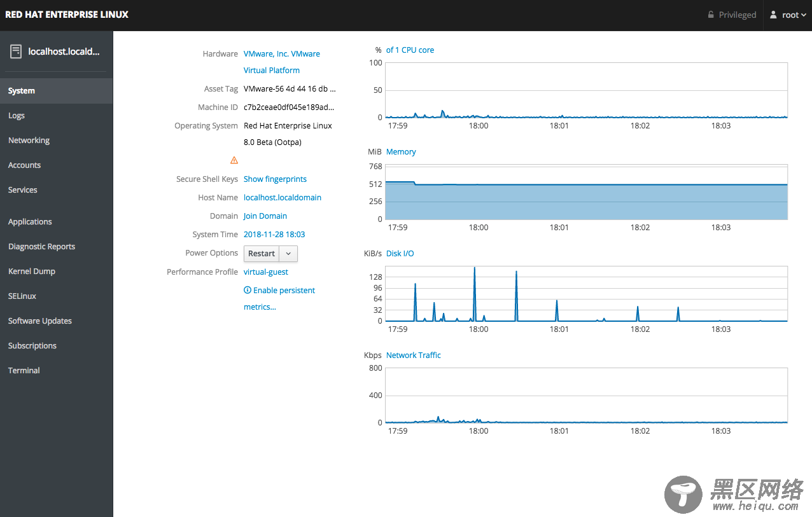Click the Join Domain link
Screen dimensions: 812x517
pos(265,216)
